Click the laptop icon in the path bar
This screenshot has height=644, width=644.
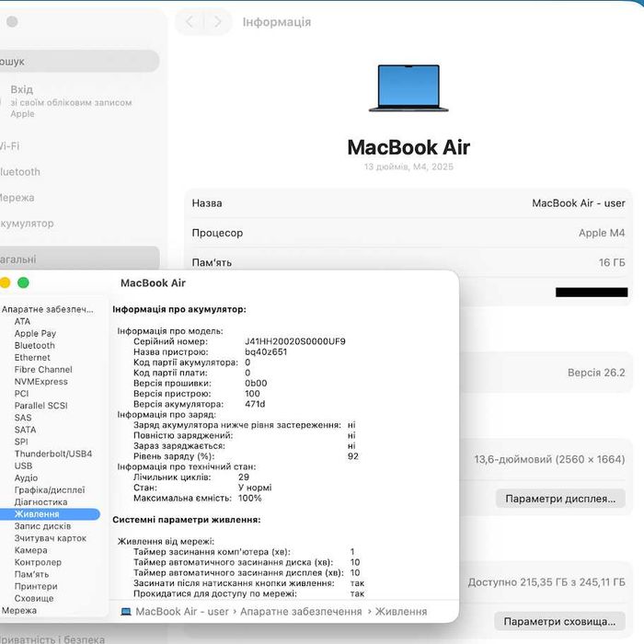point(126,612)
